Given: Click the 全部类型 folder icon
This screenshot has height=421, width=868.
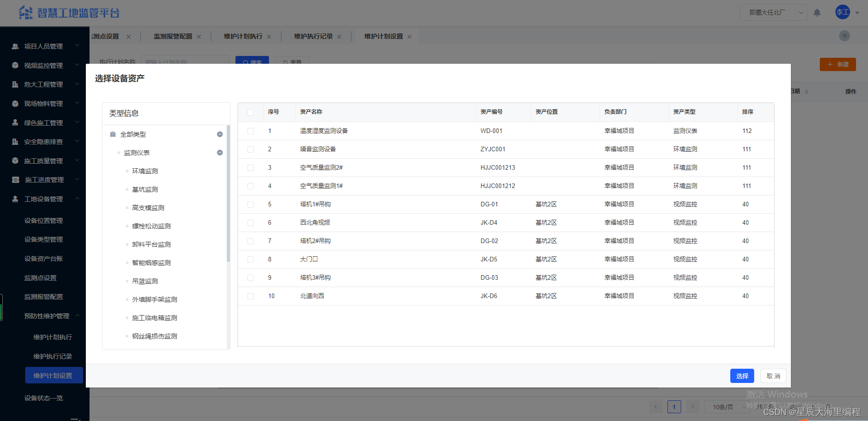Looking at the screenshot, I should 113,134.
